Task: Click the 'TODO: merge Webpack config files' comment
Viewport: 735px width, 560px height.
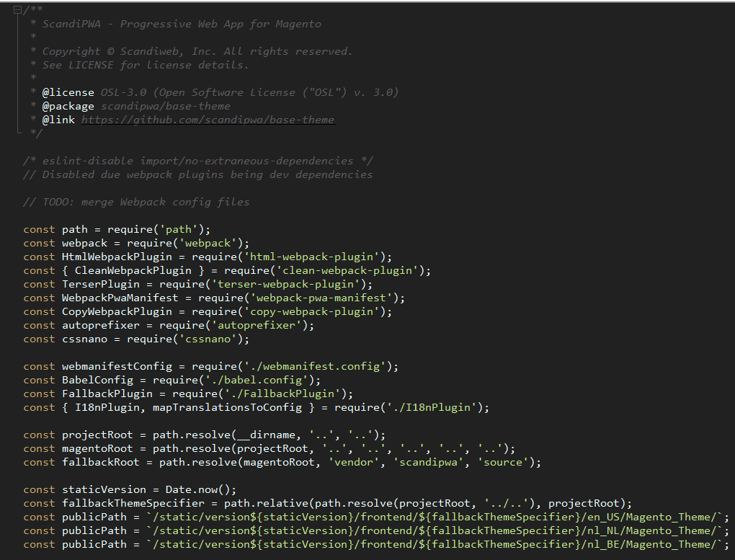Action: (136, 202)
